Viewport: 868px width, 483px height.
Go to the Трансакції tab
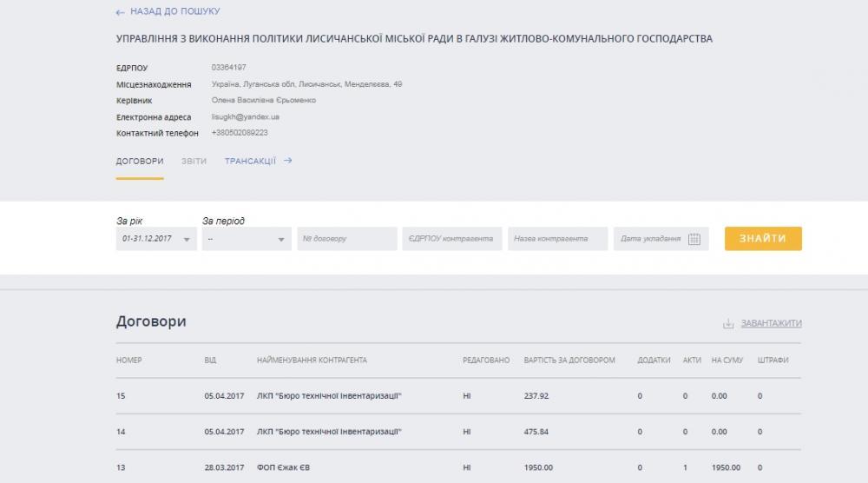[x=250, y=162]
